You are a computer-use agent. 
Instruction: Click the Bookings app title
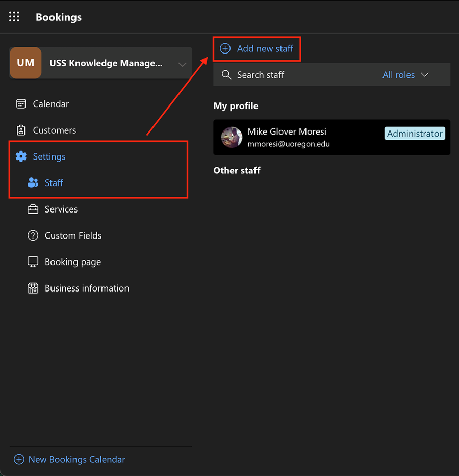coord(59,17)
